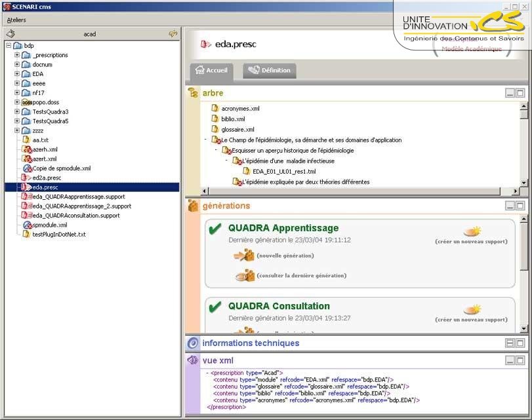Click the générations section icon
The width and height of the screenshot is (532, 420).
click(x=193, y=206)
